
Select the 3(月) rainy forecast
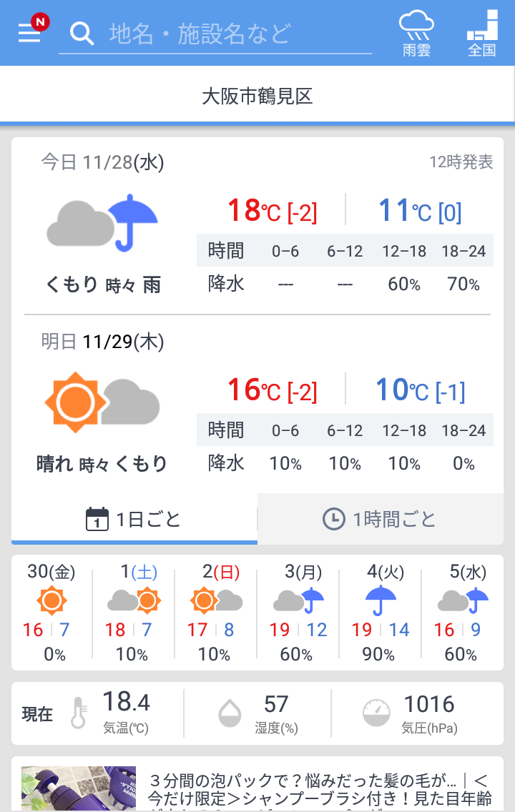(298, 613)
